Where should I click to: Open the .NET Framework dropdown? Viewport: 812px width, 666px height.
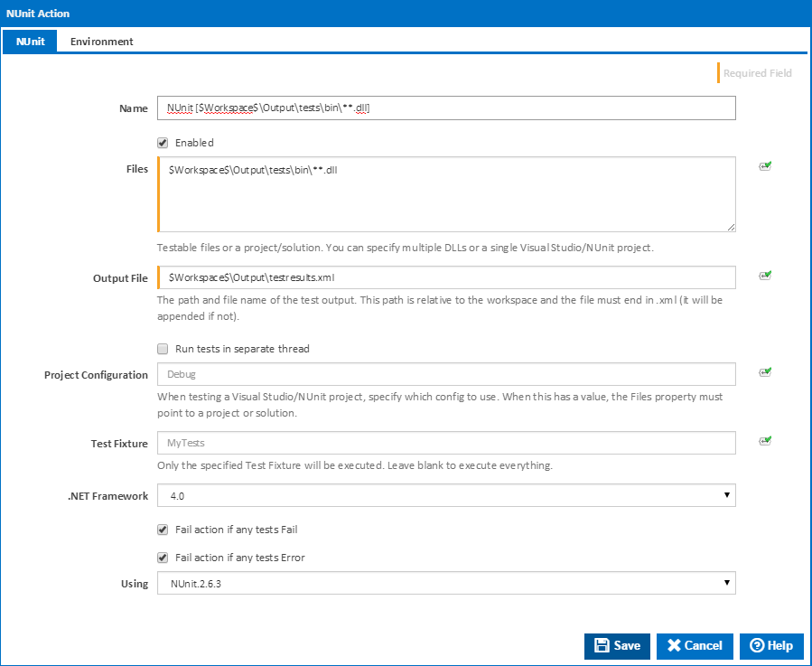click(x=446, y=495)
